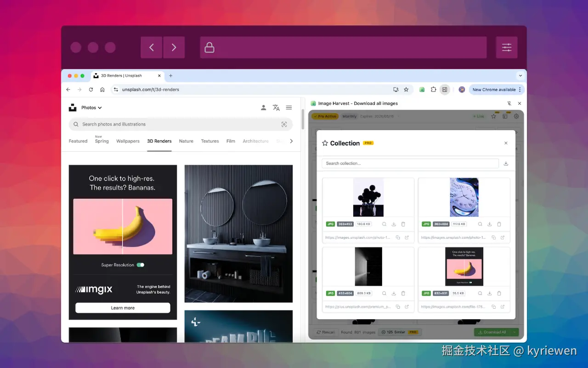Viewport: 588px width, 368px height.
Task: Open the dark bathroom mirrors photo
Action: (x=238, y=234)
